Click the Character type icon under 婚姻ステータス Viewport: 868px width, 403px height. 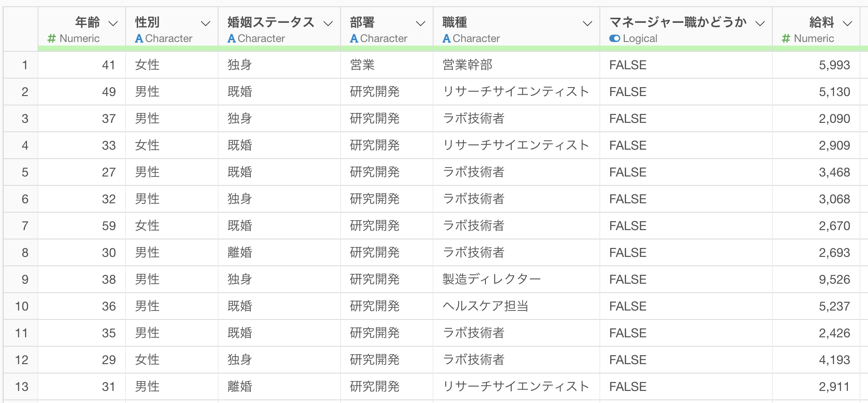point(232,38)
